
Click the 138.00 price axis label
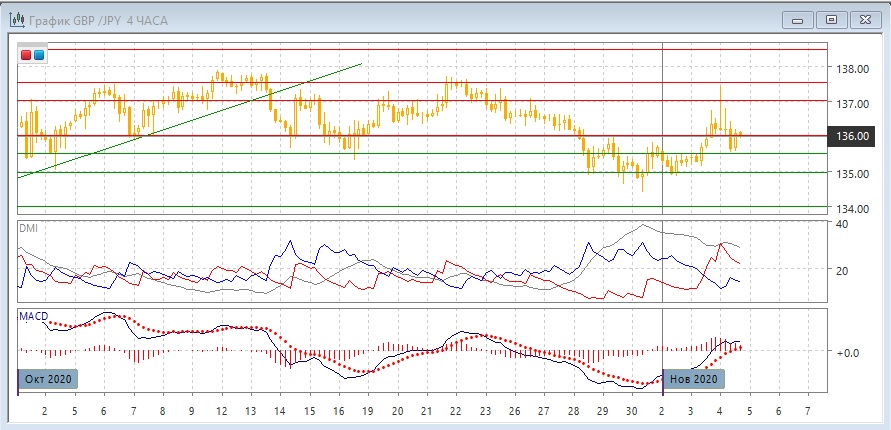click(x=851, y=69)
